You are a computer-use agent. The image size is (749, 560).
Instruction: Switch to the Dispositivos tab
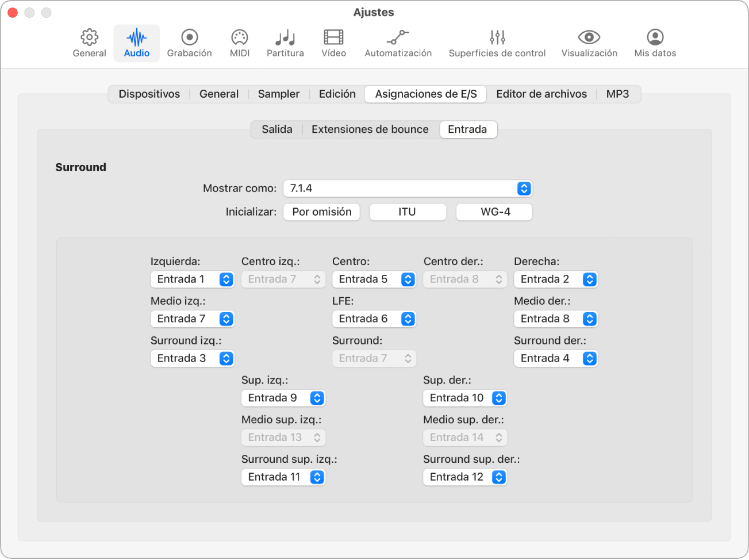click(149, 94)
